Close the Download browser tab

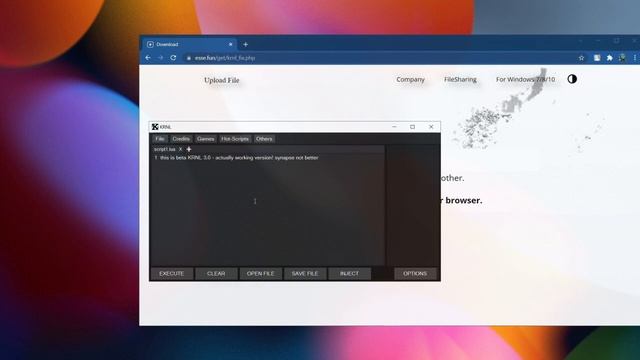pyautogui.click(x=231, y=44)
